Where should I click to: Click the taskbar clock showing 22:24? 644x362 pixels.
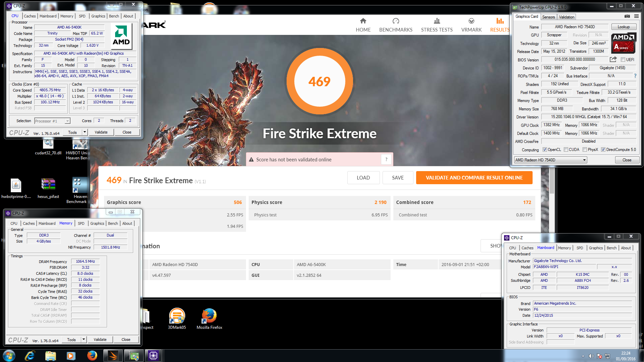[626, 356]
